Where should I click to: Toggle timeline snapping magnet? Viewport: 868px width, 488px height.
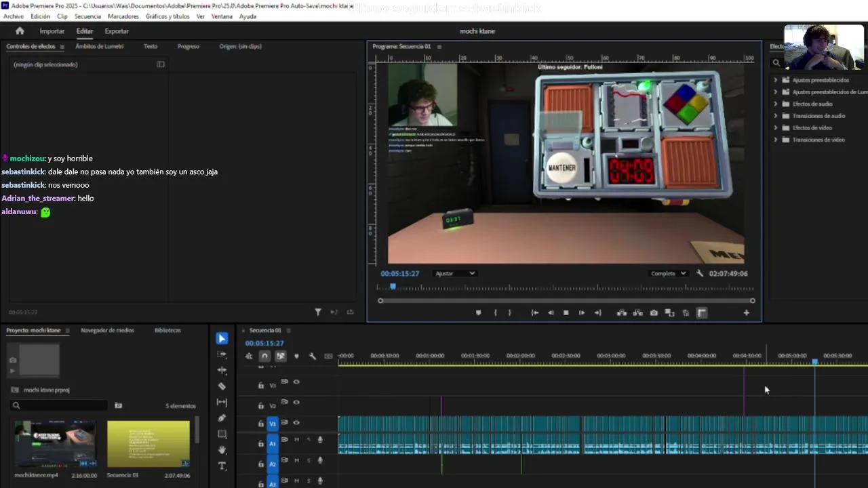tap(264, 357)
